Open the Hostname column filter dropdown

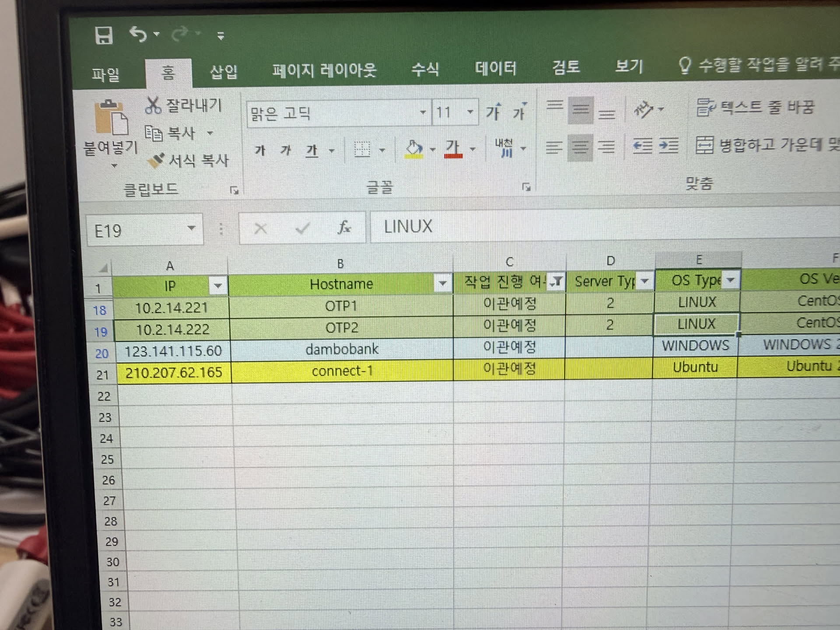click(443, 283)
